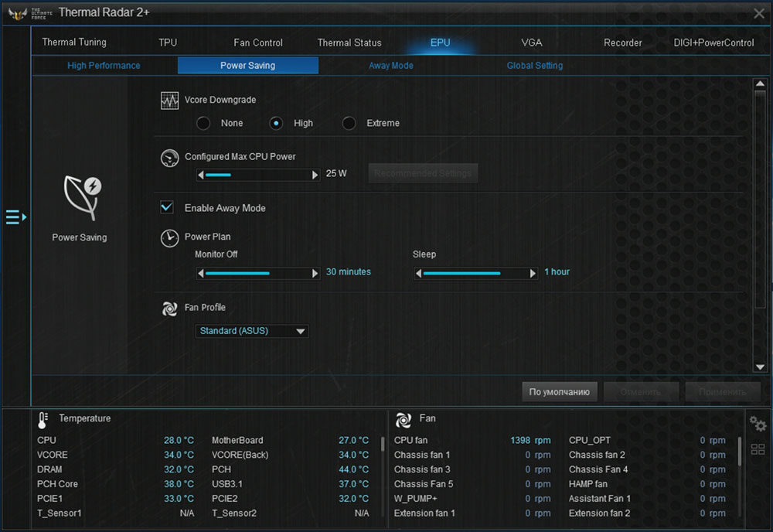Screen dimensions: 773x532
Task: Click the T_Sensor1 temperature row label
Action: tap(60, 513)
